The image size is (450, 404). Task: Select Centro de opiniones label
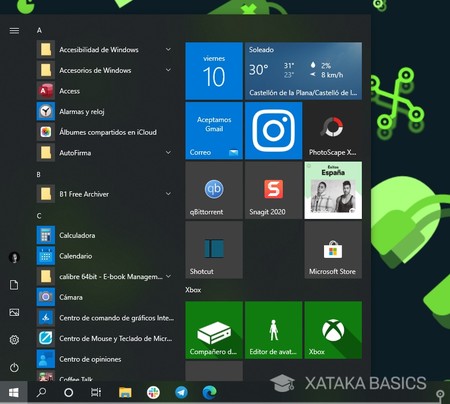point(90,359)
